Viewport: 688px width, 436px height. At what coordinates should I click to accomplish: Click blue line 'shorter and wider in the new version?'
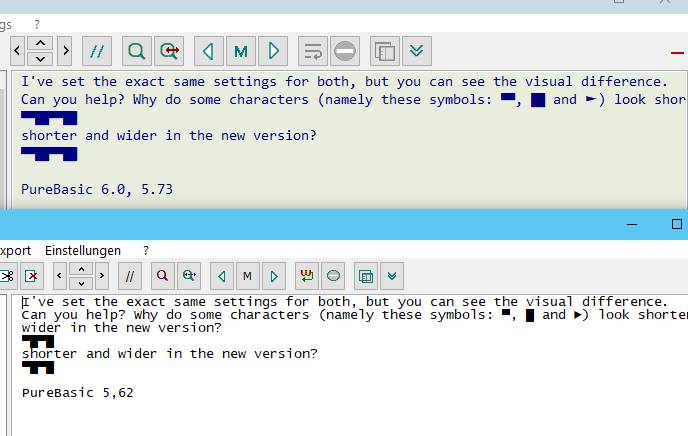[x=169, y=136]
